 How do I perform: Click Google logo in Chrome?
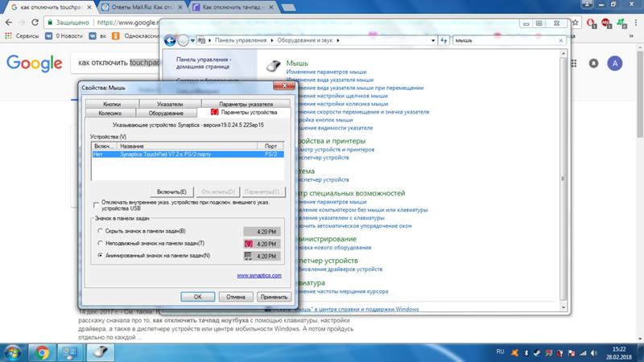click(35, 64)
